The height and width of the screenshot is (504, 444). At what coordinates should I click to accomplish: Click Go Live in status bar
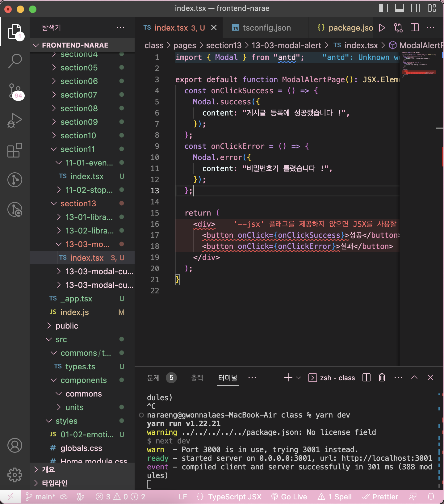(289, 497)
